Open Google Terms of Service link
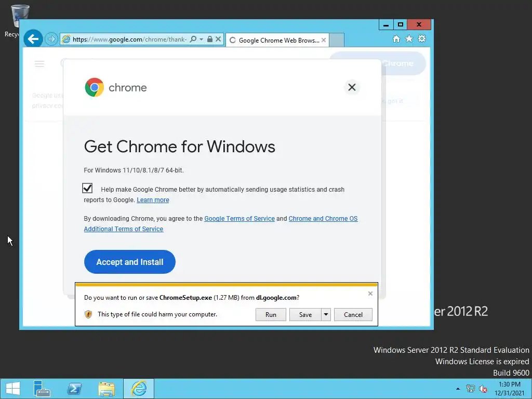The image size is (532, 399). point(240,219)
